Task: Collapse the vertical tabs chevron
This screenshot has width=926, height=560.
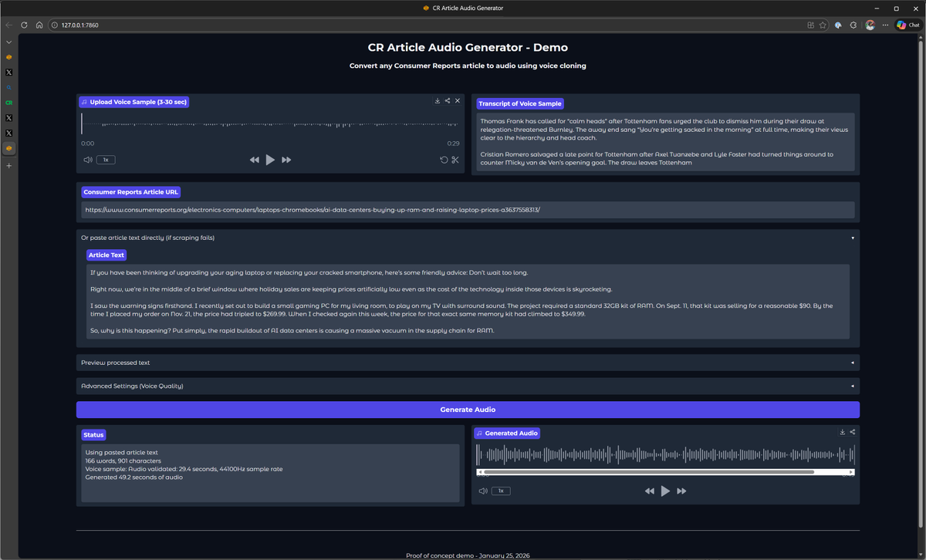Action: point(9,42)
